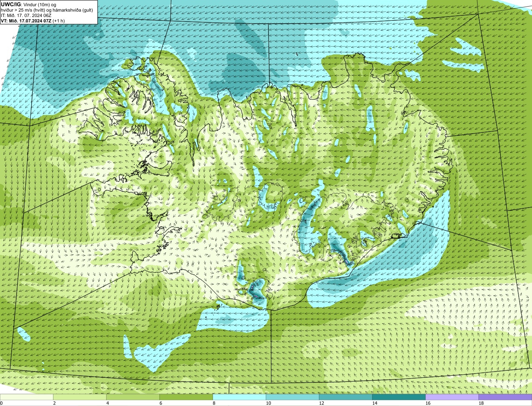Click the 0–2 m/s pale yellow legend swatch
The image size is (532, 406).
27,397
